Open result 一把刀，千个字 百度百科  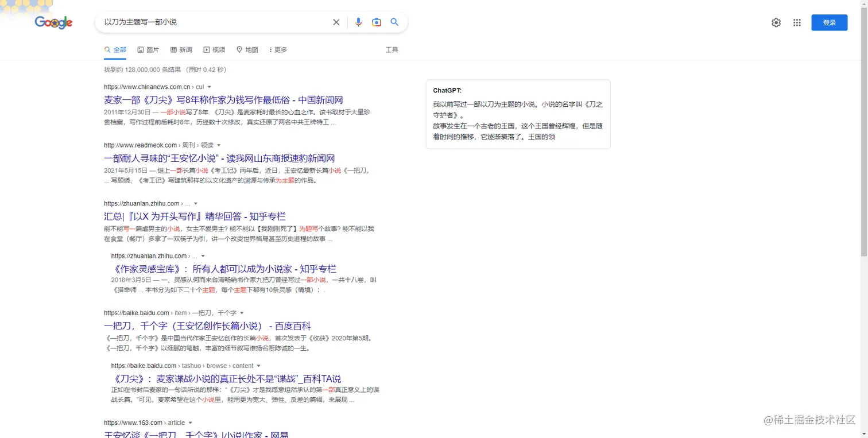[x=207, y=326]
